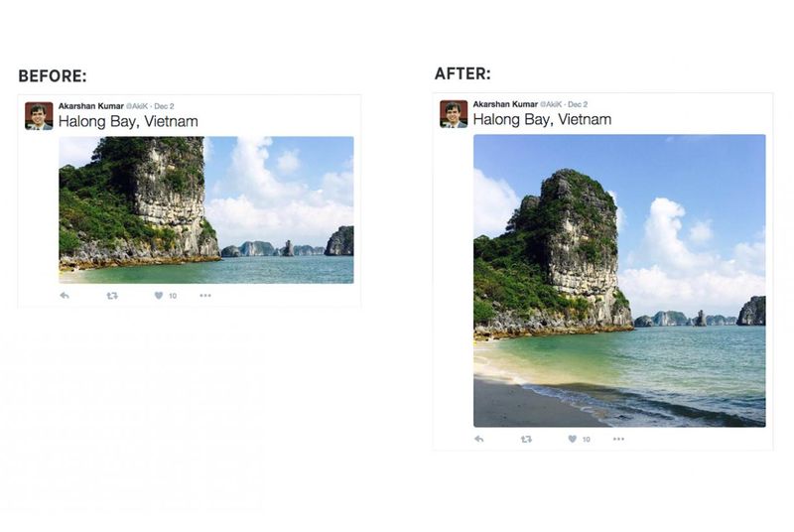Like the AFTER tweet heart icon
This screenshot has height=532, width=794.
pos(573,439)
